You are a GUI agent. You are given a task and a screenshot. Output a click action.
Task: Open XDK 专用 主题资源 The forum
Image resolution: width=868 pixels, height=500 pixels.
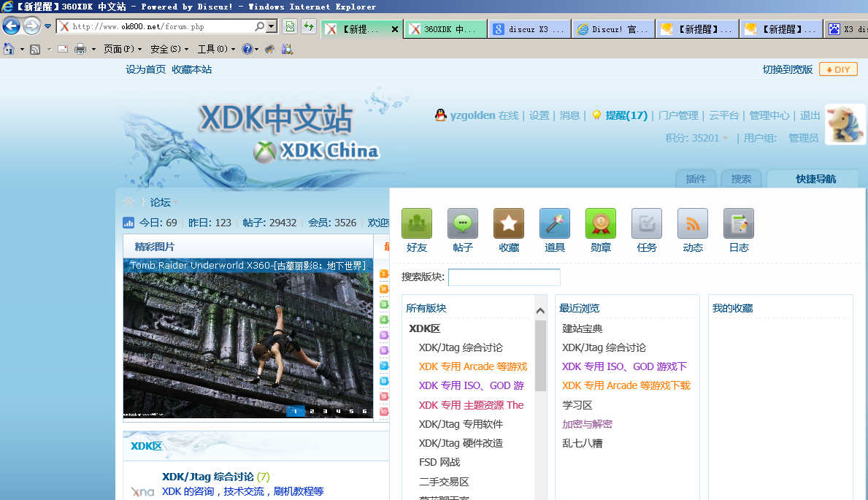(x=471, y=405)
